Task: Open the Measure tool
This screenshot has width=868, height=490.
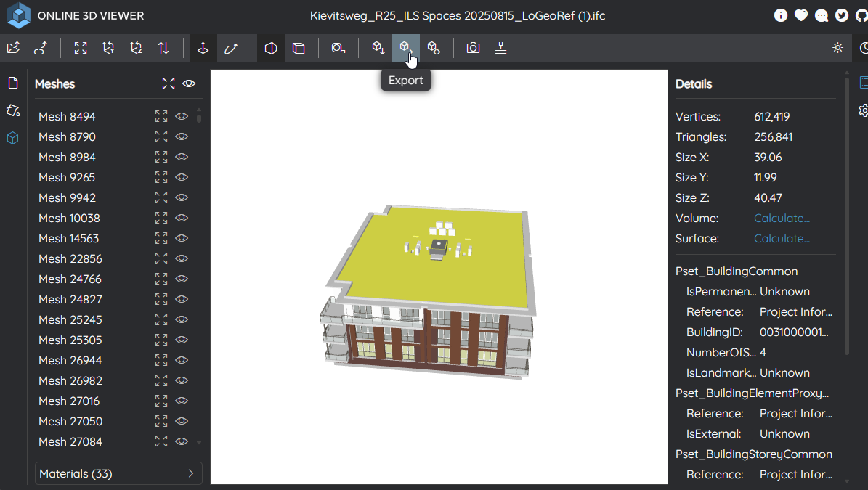Action: [338, 48]
